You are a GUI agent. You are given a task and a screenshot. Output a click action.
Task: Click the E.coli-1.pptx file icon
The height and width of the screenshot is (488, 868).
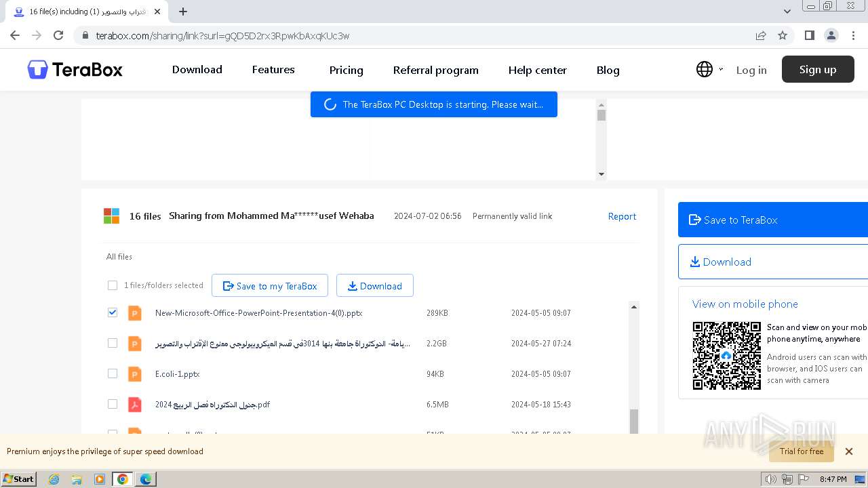135,374
